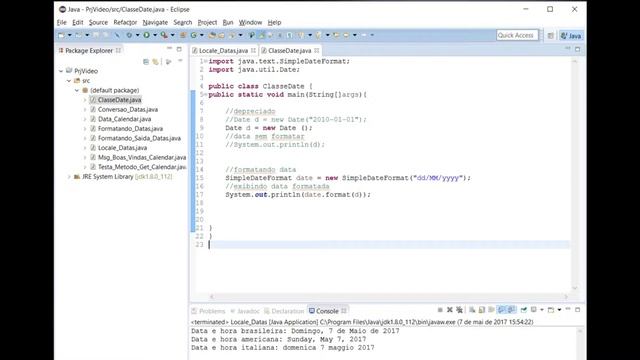Toggle console Word Wrap
The image size is (640, 360).
[491, 310]
